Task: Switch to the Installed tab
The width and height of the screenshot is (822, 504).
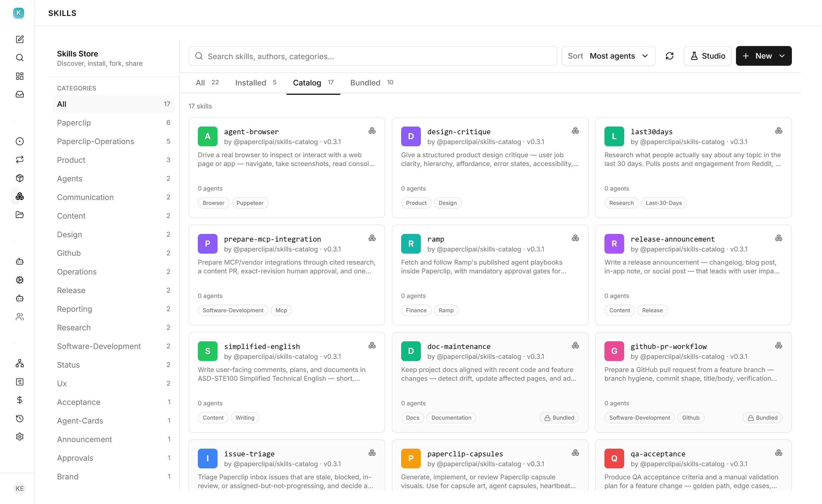Action: coord(256,83)
